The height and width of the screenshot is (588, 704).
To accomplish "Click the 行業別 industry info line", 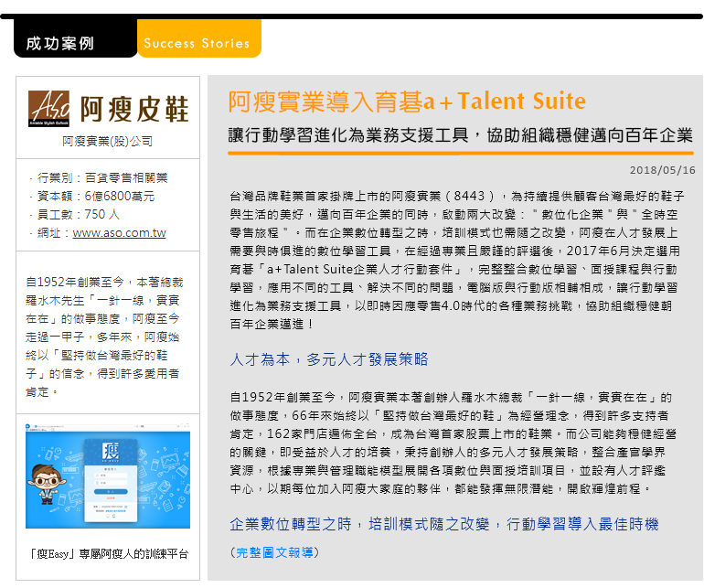I will click(101, 177).
